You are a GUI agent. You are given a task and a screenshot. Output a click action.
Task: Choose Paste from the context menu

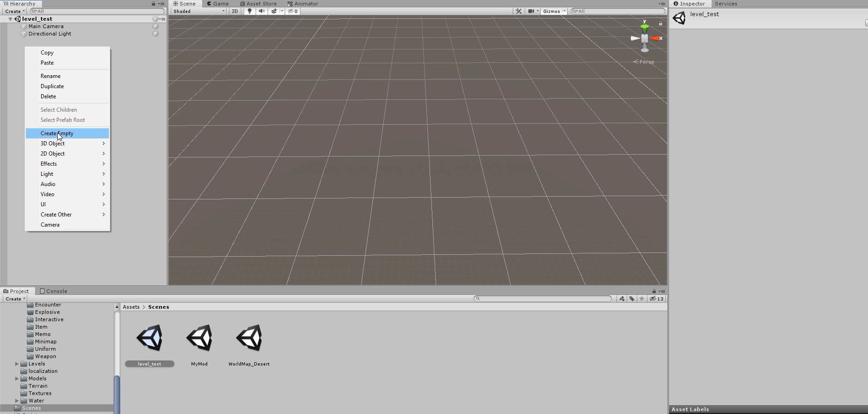coord(67,63)
